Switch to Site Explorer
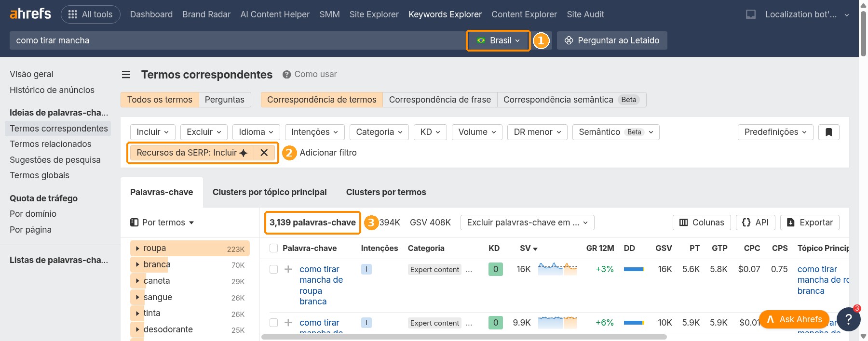Image resolution: width=868 pixels, height=341 pixels. click(x=374, y=14)
